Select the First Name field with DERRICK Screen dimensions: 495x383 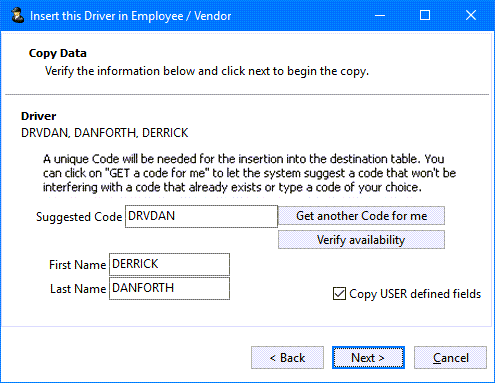169,264
